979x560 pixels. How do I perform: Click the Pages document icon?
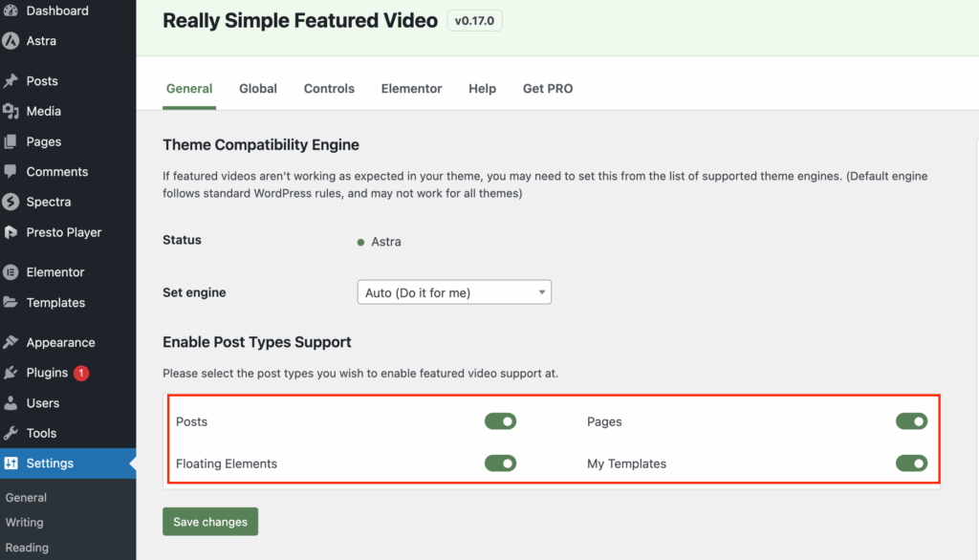click(x=11, y=141)
